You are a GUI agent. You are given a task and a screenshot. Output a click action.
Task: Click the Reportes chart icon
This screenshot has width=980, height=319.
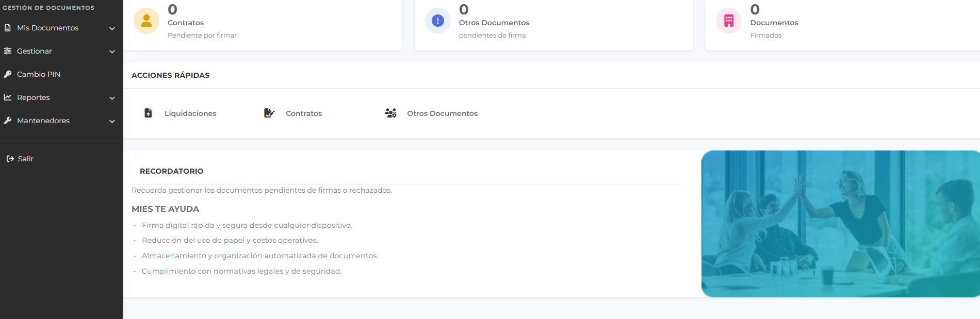8,97
